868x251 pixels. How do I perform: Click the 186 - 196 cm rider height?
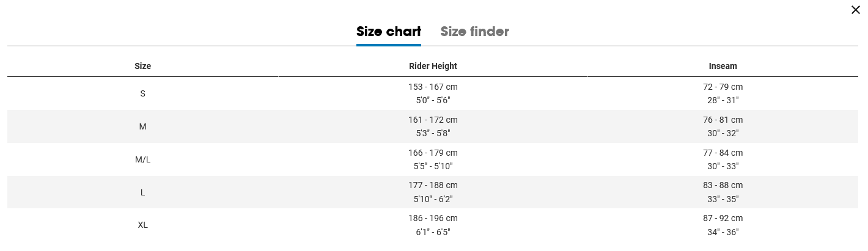pos(433,218)
